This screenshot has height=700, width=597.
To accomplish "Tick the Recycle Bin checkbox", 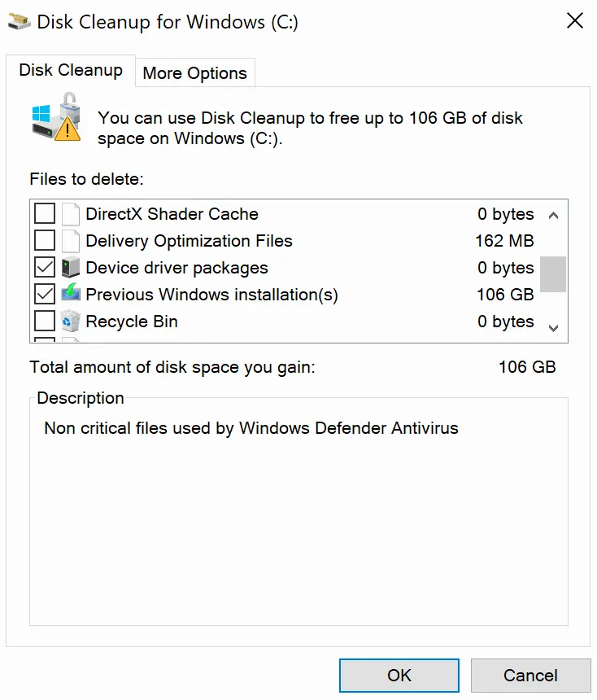I will click(x=45, y=321).
